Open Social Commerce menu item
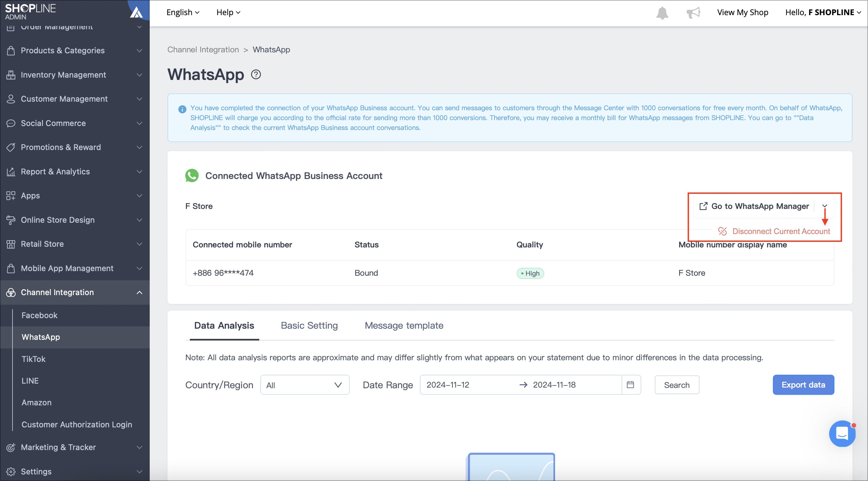 pyautogui.click(x=75, y=123)
